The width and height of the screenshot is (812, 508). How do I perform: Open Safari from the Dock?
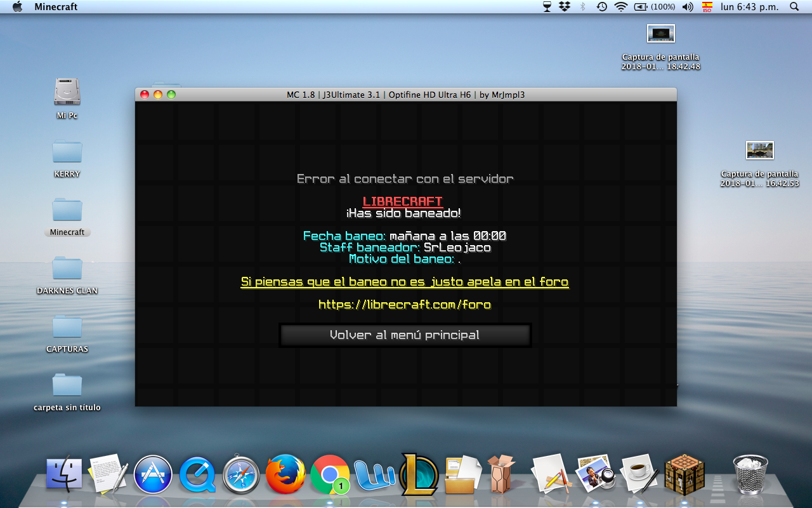[241, 475]
